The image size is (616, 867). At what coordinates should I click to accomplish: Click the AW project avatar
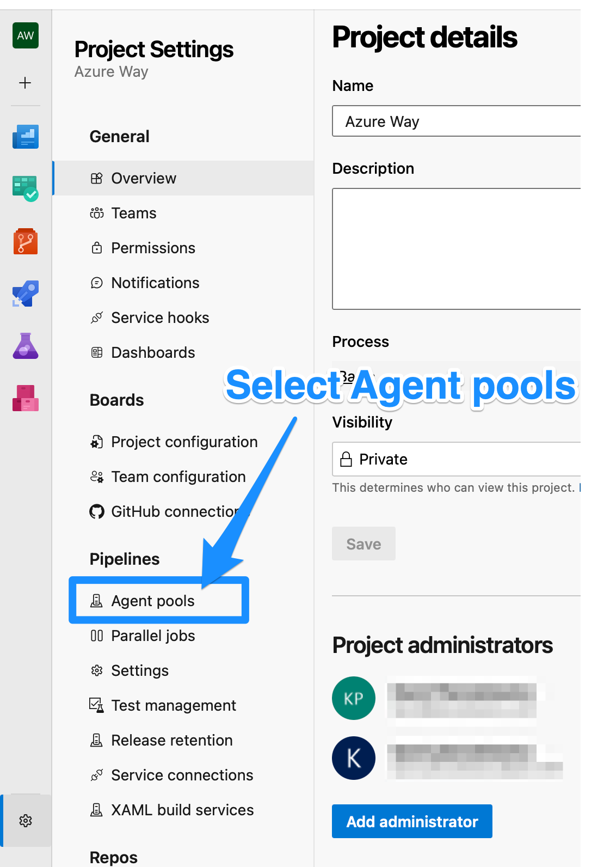(26, 36)
